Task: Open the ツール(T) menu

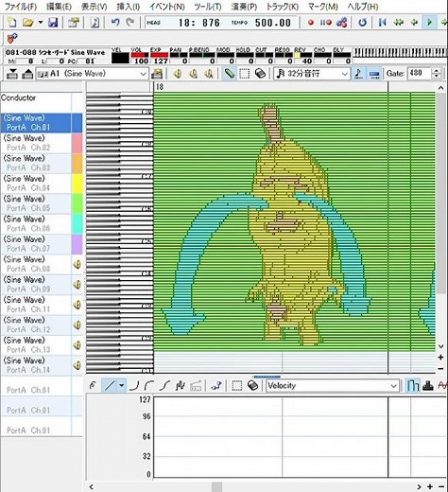Action: tap(208, 7)
